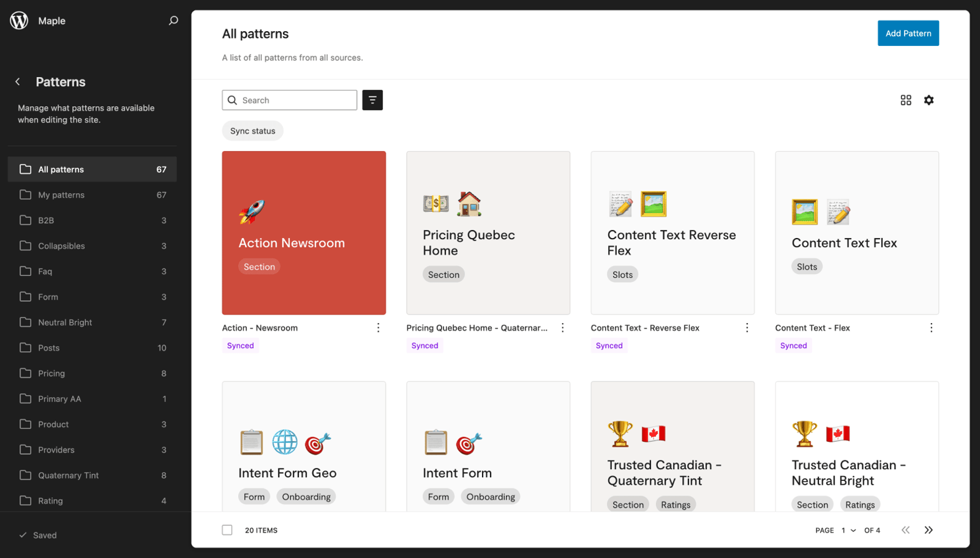Click the Maple site title
The image size is (980, 558).
52,21
